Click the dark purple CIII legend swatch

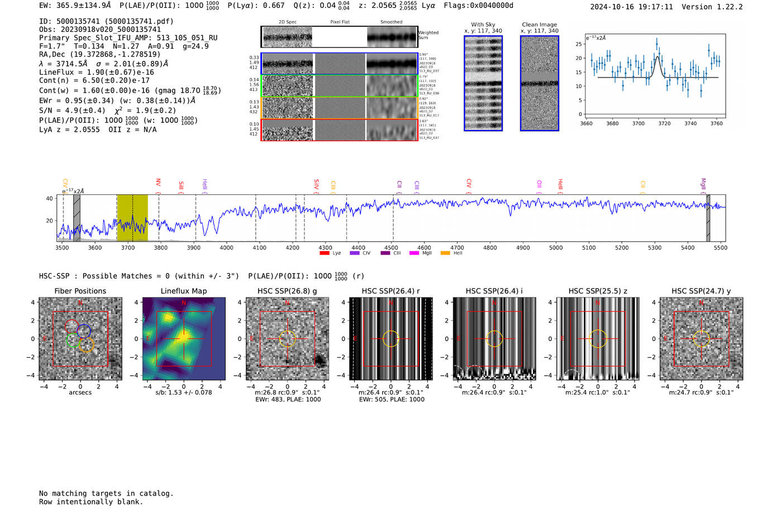385,253
